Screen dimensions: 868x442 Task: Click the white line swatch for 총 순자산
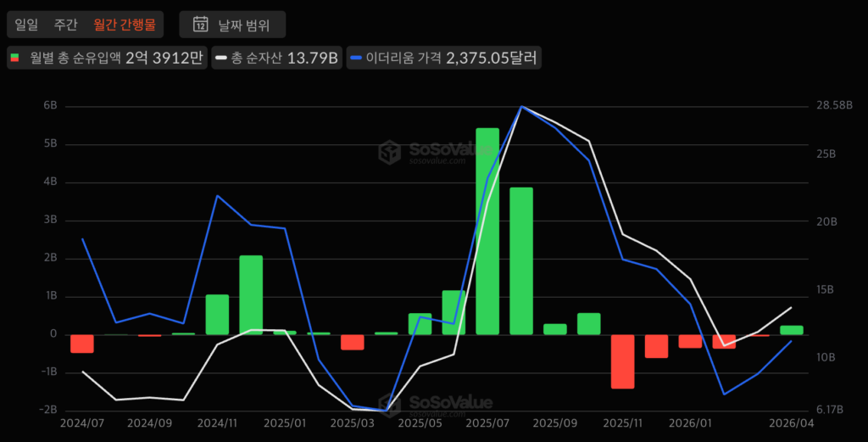pyautogui.click(x=221, y=58)
